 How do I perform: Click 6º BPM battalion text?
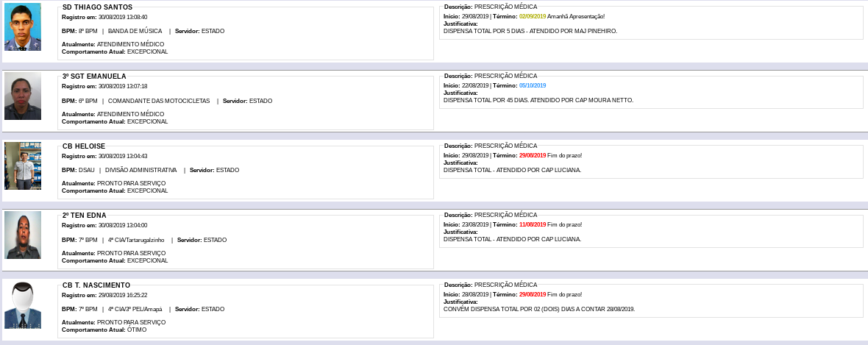point(88,101)
